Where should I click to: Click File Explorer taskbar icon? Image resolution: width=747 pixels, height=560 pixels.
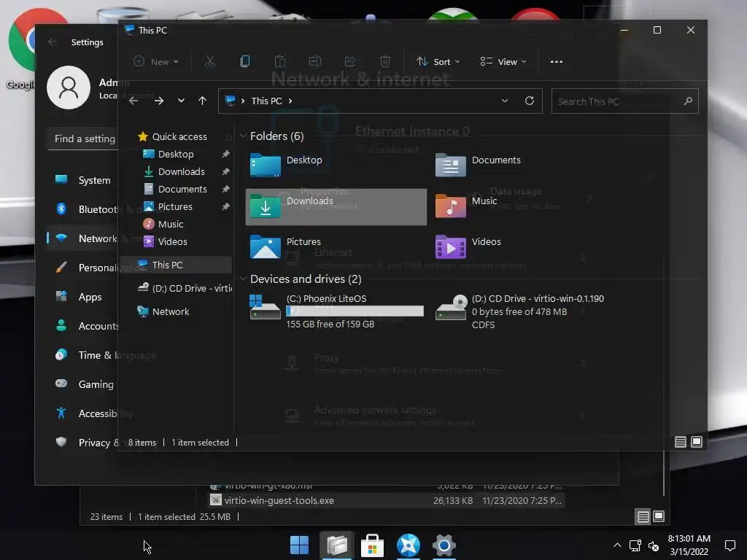point(337,545)
